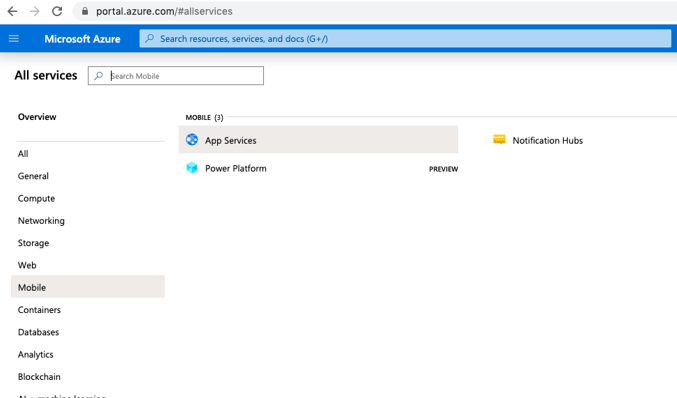Image resolution: width=677 pixels, height=398 pixels.
Task: Click the browser forward arrow
Action: click(35, 11)
